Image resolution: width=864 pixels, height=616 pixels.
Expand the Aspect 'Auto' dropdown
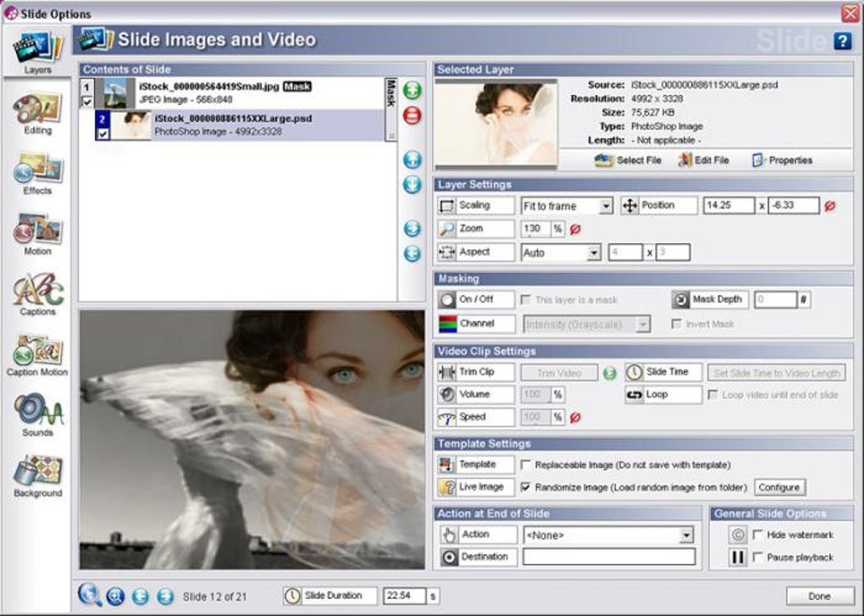[x=561, y=253]
